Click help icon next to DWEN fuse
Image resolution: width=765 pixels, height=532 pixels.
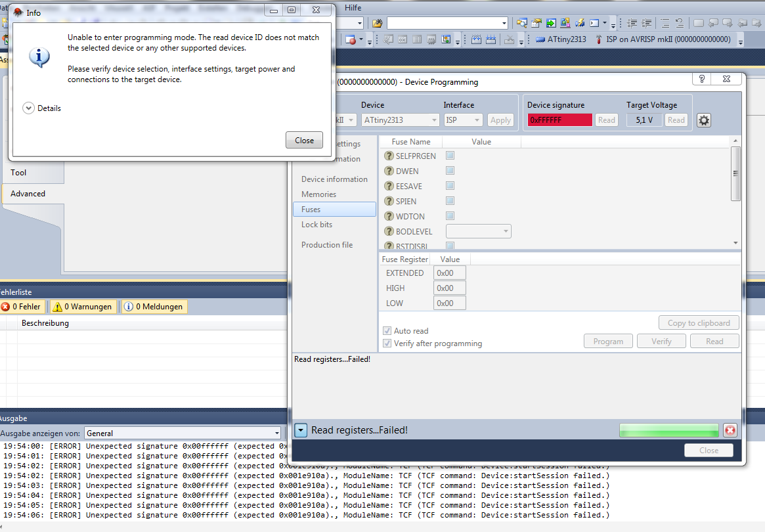[389, 171]
